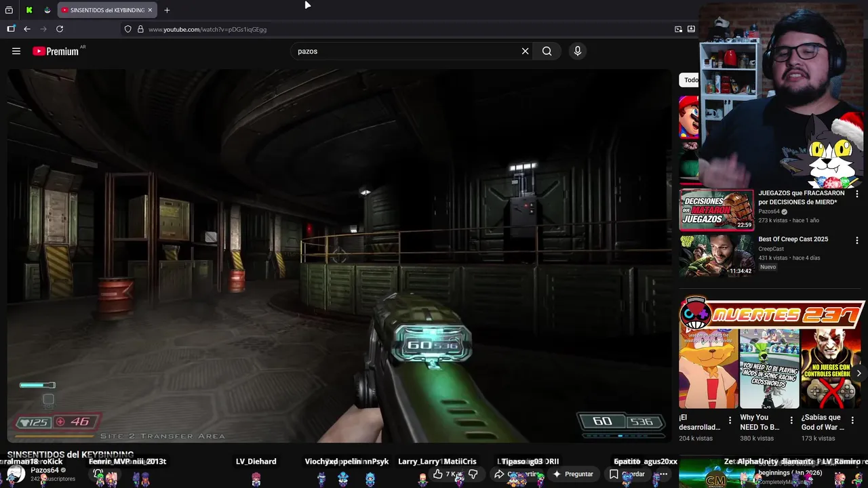Select the Todo filter chip
868x488 pixels.
pyautogui.click(x=690, y=80)
